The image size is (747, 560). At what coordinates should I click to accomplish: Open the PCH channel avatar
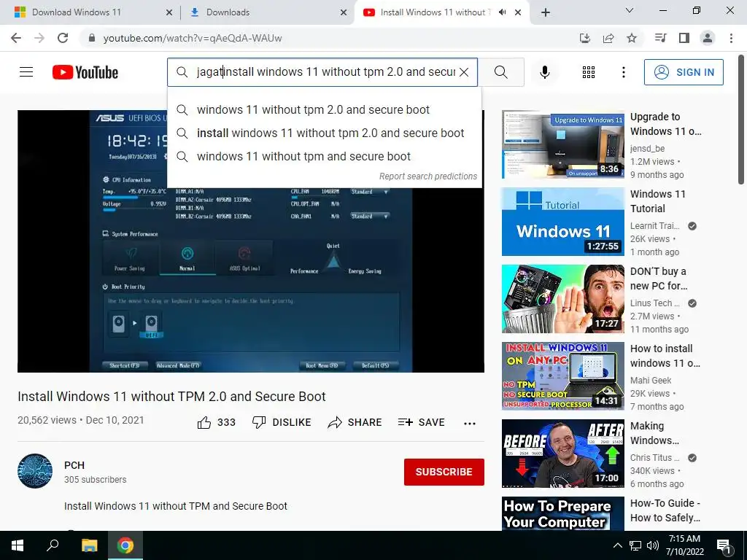coord(35,471)
